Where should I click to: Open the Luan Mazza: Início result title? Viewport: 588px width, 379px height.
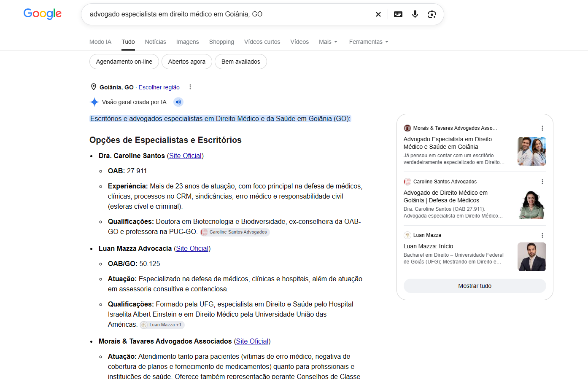point(428,246)
